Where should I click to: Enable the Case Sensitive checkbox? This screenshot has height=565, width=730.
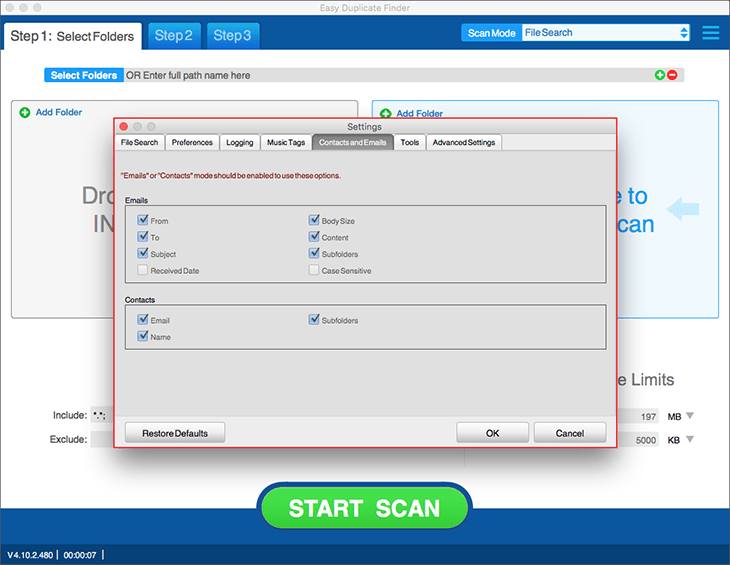coord(314,270)
